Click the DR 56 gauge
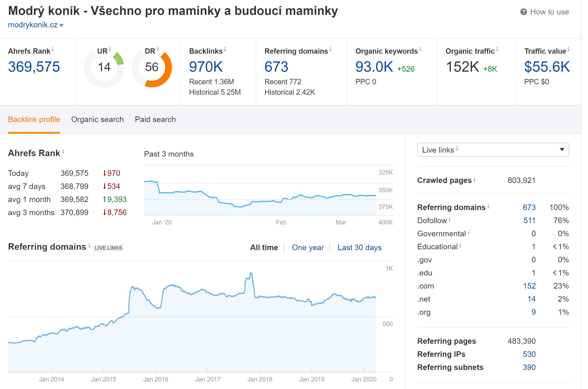Viewport: 588px width, 389px height. 152,67
